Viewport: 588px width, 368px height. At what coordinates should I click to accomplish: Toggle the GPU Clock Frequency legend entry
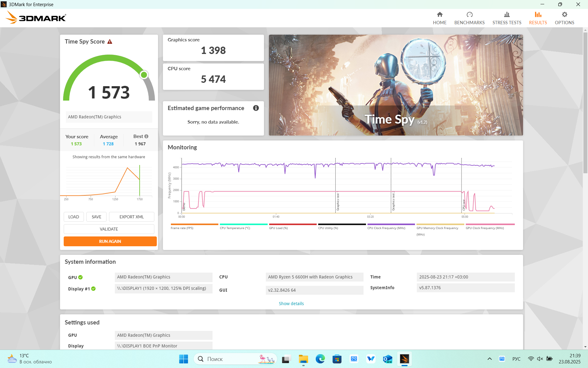click(x=484, y=228)
